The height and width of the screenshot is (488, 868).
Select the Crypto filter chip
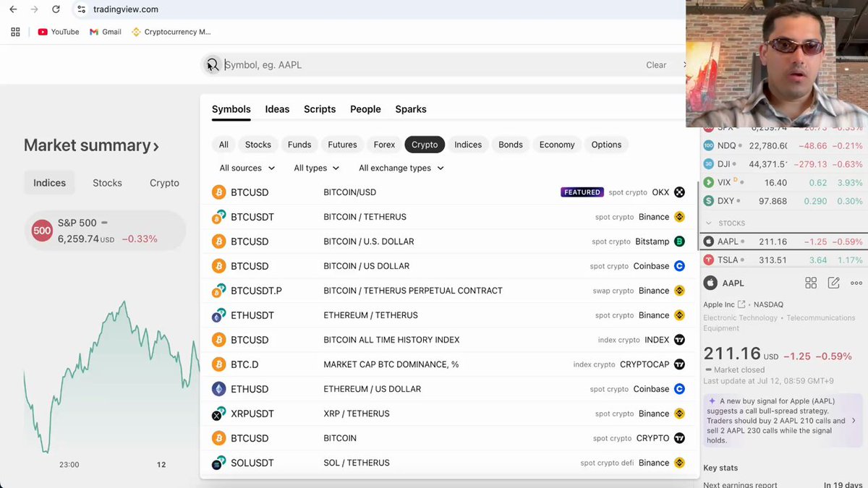coord(425,145)
